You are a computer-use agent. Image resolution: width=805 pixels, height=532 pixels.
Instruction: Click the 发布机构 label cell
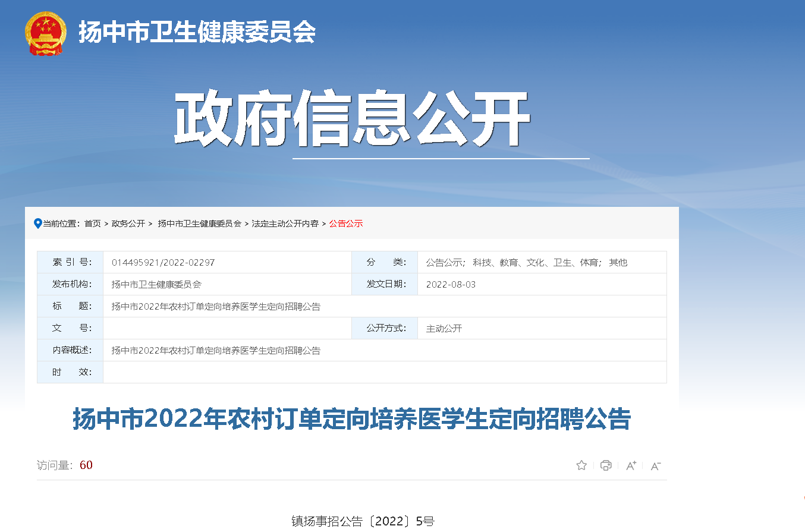pos(70,284)
